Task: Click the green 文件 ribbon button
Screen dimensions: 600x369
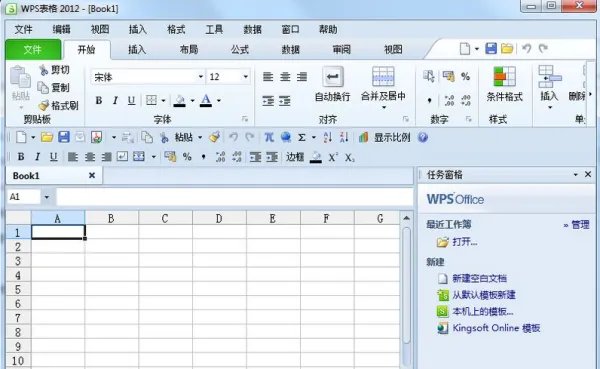Action: click(x=33, y=49)
